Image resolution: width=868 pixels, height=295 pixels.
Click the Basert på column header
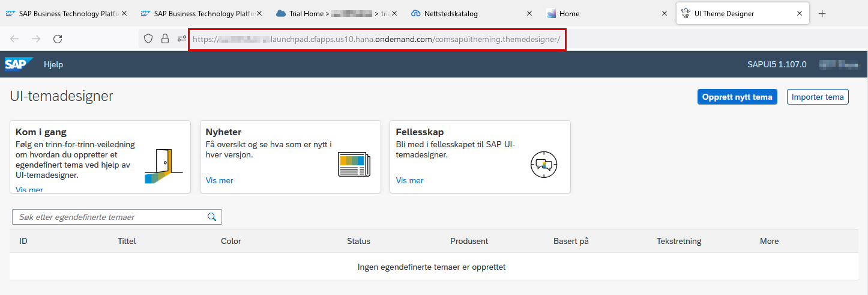tap(571, 241)
